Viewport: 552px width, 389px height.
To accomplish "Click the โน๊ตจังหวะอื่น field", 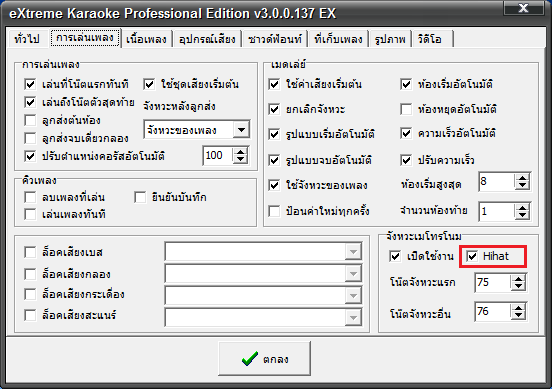I will (493, 312).
